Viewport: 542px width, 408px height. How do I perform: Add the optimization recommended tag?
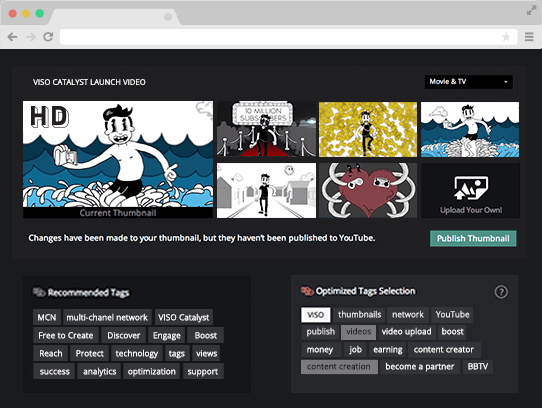[151, 371]
